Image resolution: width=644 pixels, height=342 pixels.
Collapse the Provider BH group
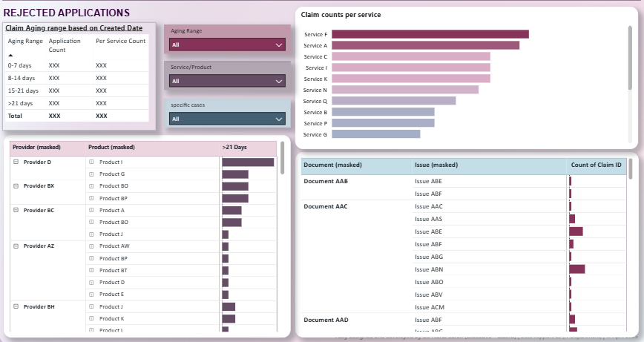16,306
